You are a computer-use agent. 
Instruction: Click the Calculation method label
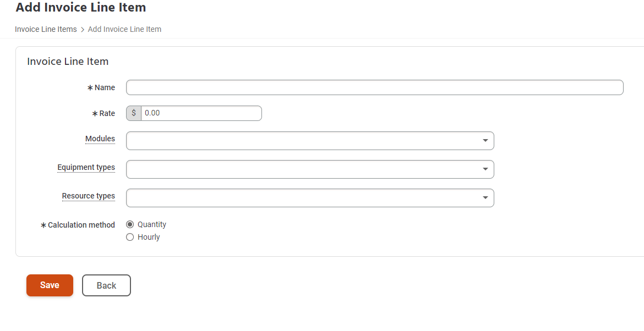pyautogui.click(x=81, y=225)
